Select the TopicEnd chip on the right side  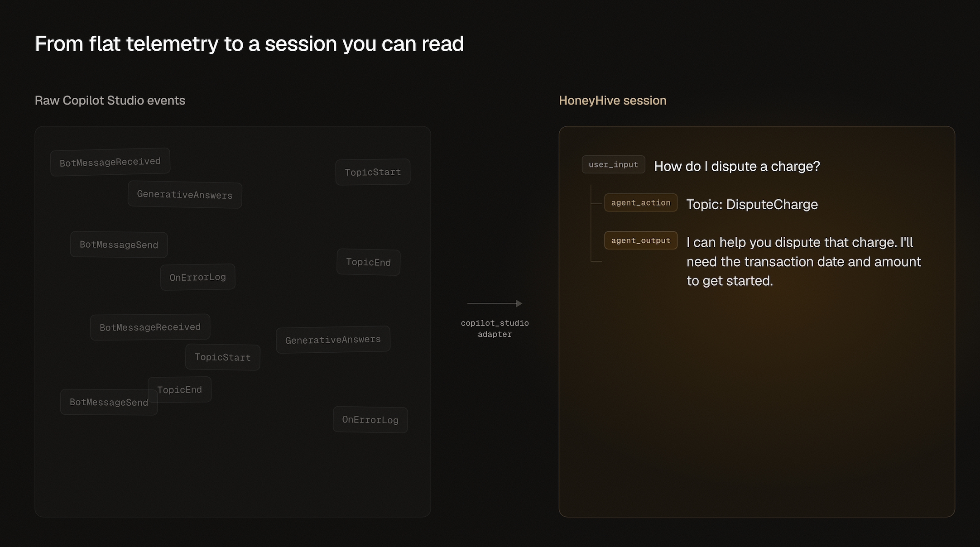[x=369, y=262]
